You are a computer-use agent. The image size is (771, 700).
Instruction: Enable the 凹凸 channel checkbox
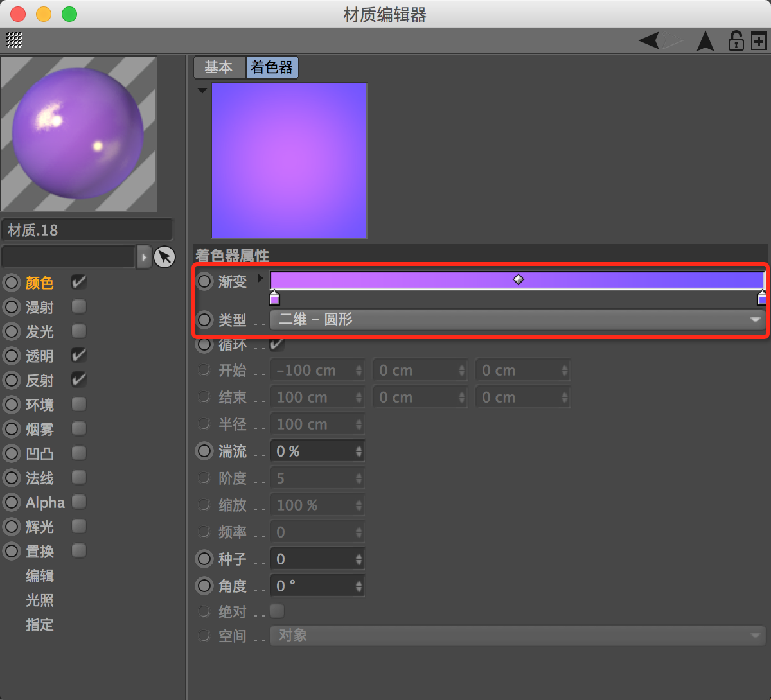78,453
